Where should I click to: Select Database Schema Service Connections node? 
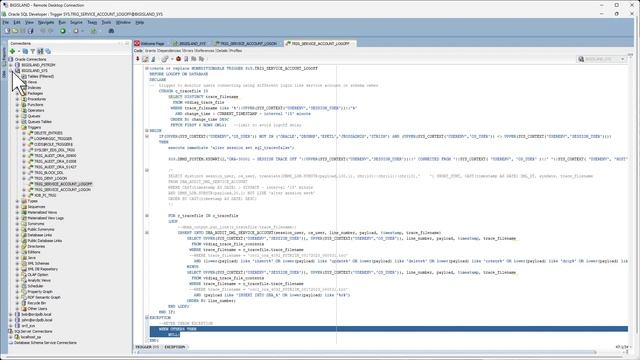pos(45,343)
